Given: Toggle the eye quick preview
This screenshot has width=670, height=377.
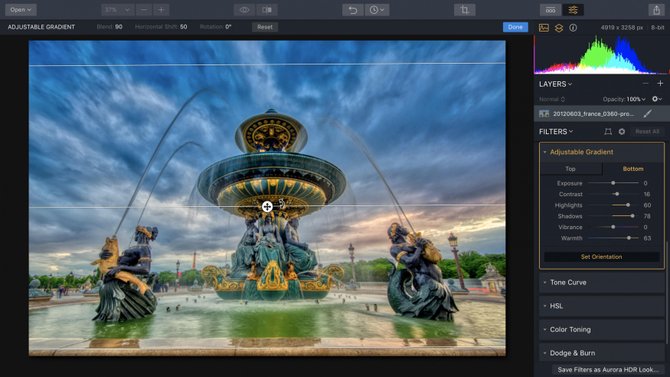Looking at the screenshot, I should pos(244,10).
